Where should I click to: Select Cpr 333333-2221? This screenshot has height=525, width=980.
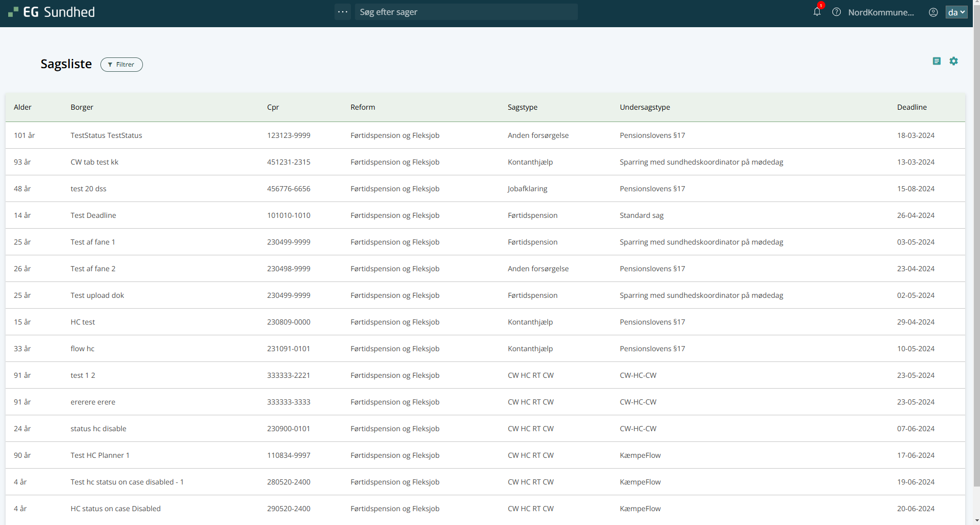pos(289,375)
